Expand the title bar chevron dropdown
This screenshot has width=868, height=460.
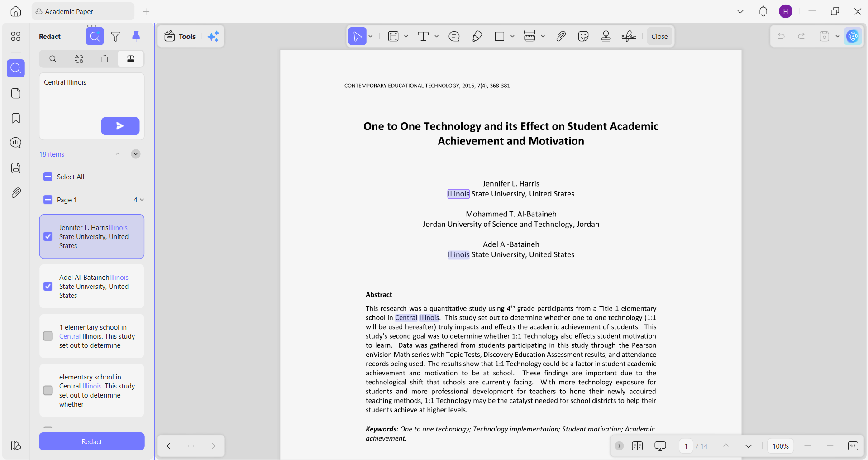(x=740, y=12)
